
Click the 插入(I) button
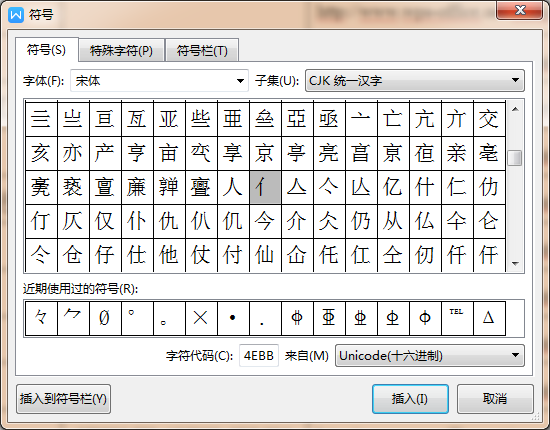pos(410,399)
